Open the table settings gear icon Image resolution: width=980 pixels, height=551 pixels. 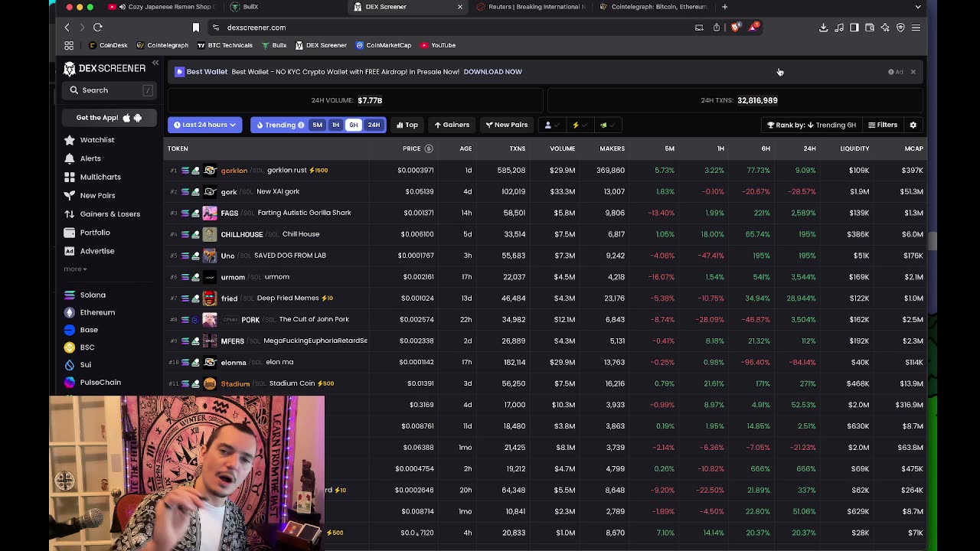pyautogui.click(x=913, y=125)
